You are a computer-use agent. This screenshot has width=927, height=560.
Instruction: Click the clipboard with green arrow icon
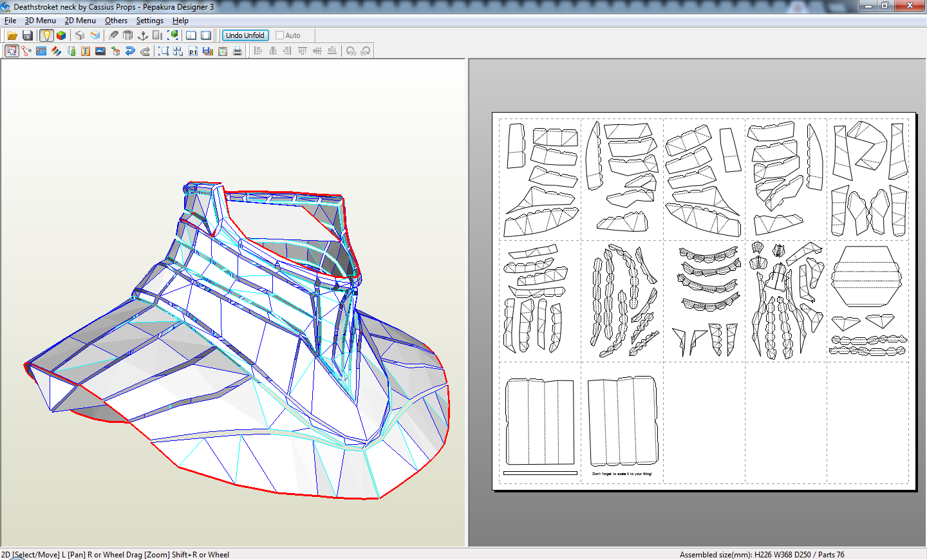tap(223, 51)
